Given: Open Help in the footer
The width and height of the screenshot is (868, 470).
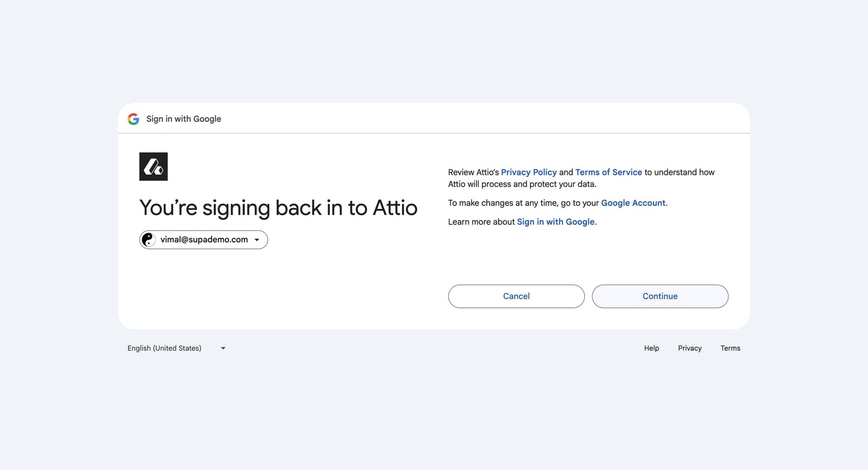Looking at the screenshot, I should (651, 348).
